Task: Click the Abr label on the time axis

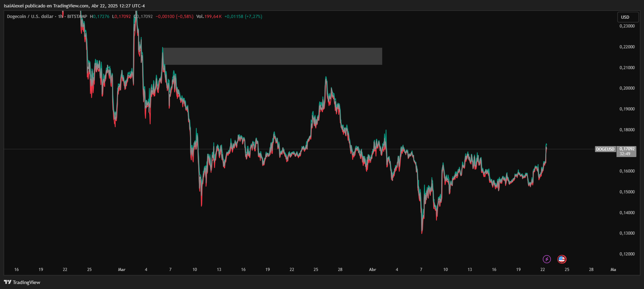Action: point(372,270)
